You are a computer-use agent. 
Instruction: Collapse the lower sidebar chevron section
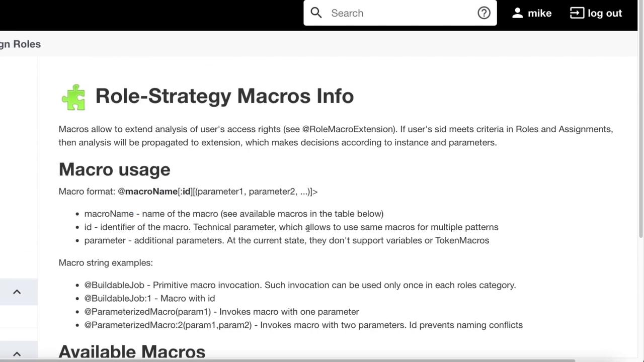[x=17, y=354]
